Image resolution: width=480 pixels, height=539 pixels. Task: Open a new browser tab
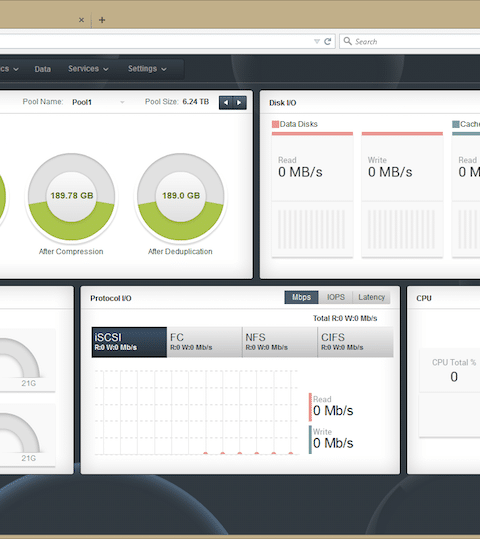pyautogui.click(x=102, y=20)
